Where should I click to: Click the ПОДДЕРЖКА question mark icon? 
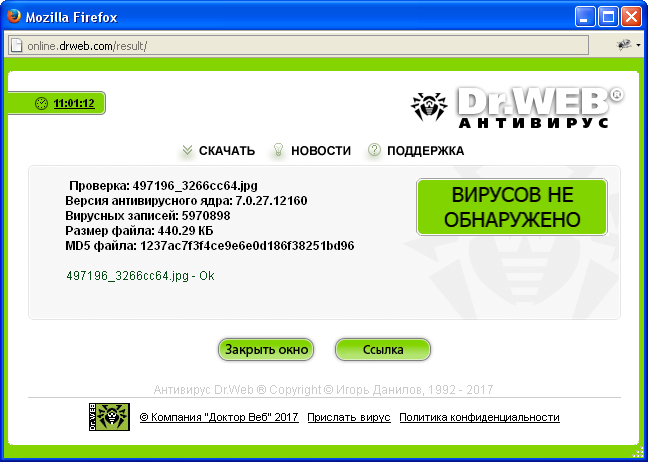coord(374,151)
